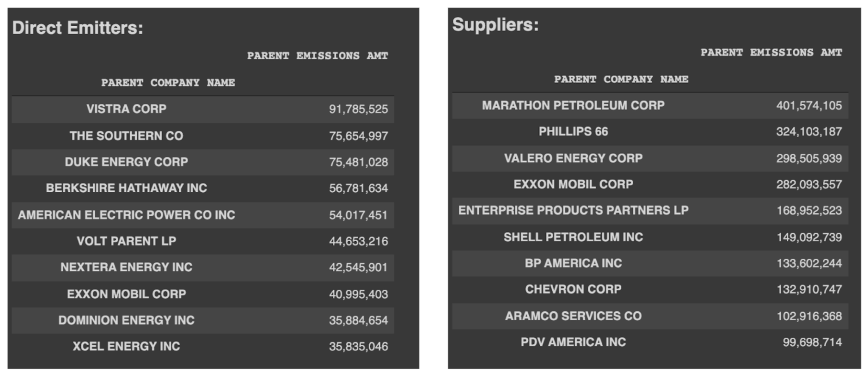Click Direct Emitters PARENT EMISSIONS AMT header
The width and height of the screenshot is (868, 375).
[318, 56]
